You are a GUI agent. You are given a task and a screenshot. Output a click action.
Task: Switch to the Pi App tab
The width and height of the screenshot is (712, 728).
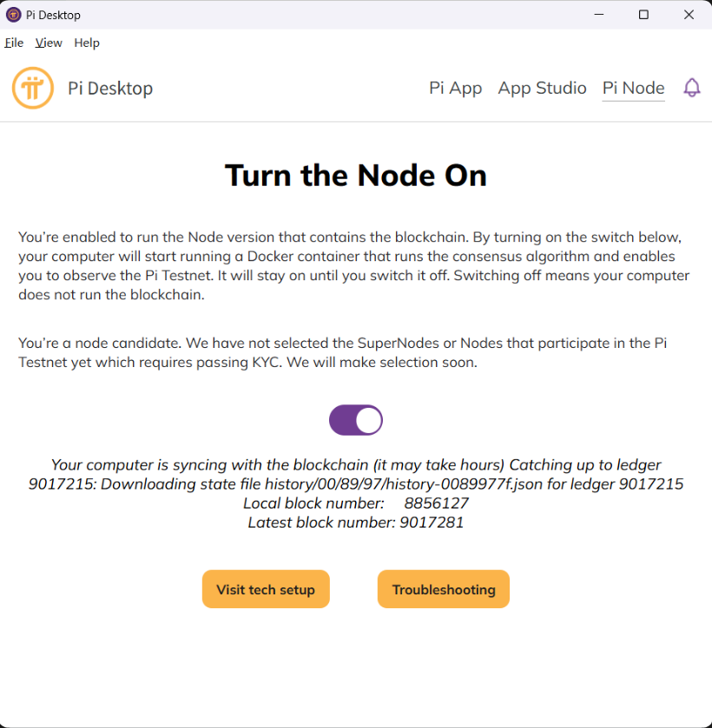pos(456,88)
